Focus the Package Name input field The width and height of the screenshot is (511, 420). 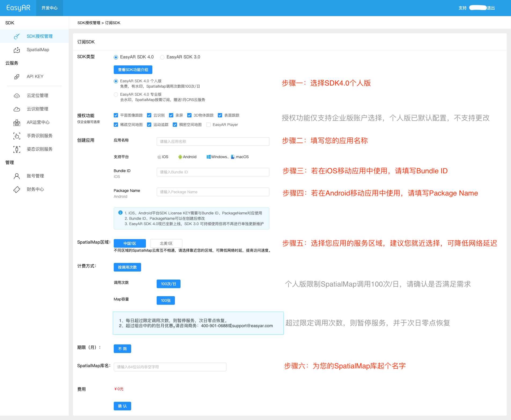(x=213, y=192)
